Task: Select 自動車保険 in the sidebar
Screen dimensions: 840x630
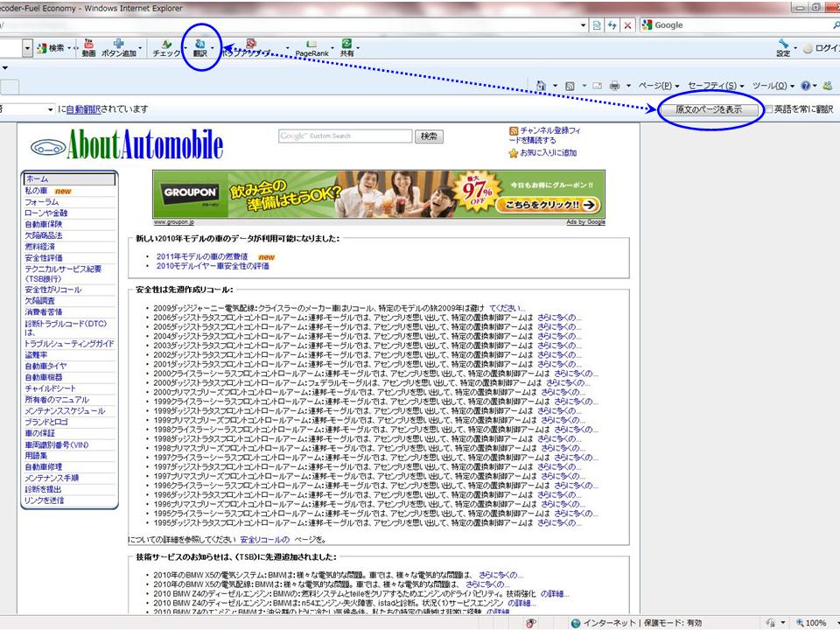Action: point(44,225)
